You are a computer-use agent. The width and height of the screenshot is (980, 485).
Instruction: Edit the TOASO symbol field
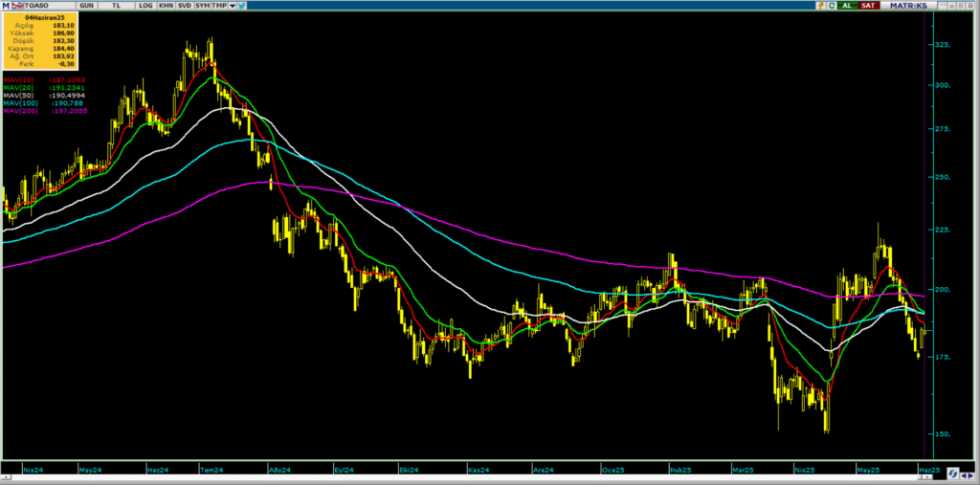[x=49, y=6]
